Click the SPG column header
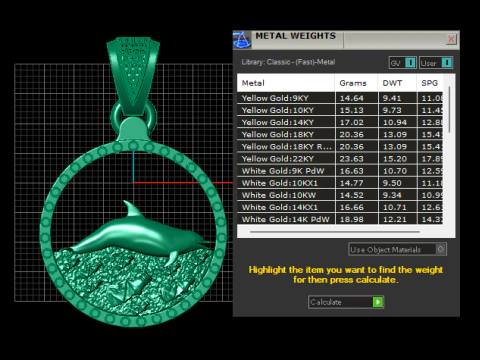480x360 pixels. [430, 83]
